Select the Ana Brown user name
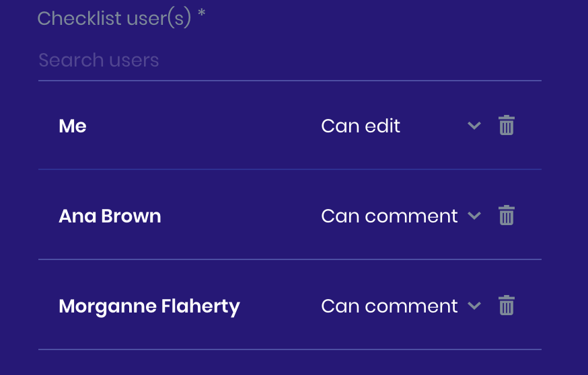Image resolution: width=588 pixels, height=375 pixels. [110, 216]
